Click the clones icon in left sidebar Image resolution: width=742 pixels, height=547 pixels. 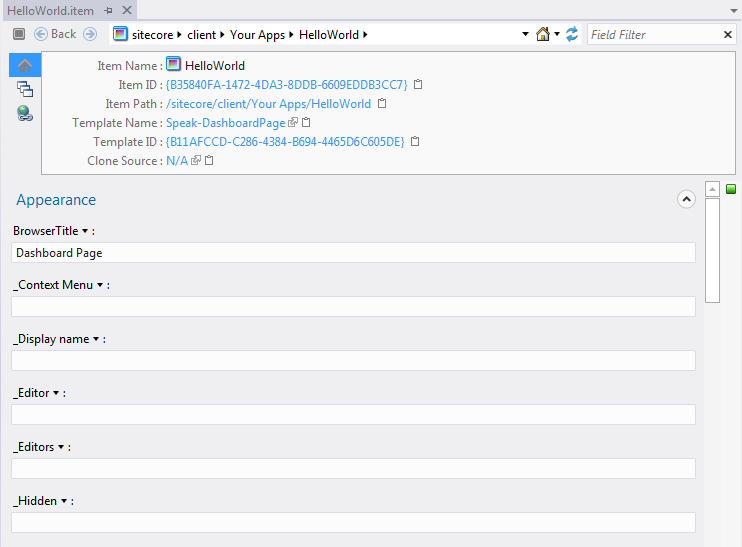click(25, 89)
